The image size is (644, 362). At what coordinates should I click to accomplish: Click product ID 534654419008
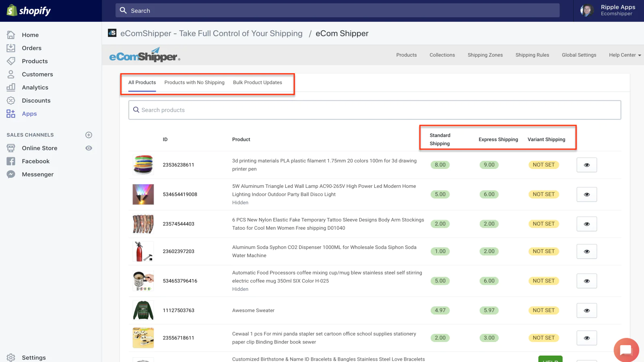[180, 194]
